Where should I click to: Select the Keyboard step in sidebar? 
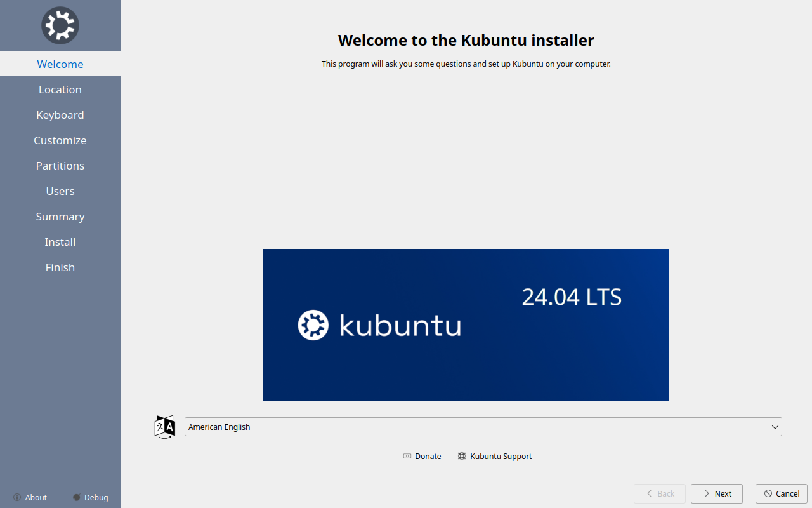[x=60, y=114]
